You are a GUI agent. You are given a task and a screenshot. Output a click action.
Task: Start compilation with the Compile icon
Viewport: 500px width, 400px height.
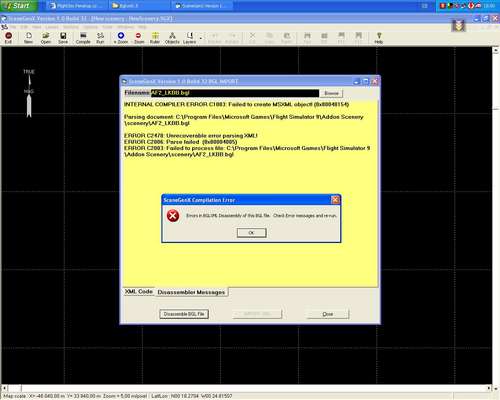click(x=83, y=38)
